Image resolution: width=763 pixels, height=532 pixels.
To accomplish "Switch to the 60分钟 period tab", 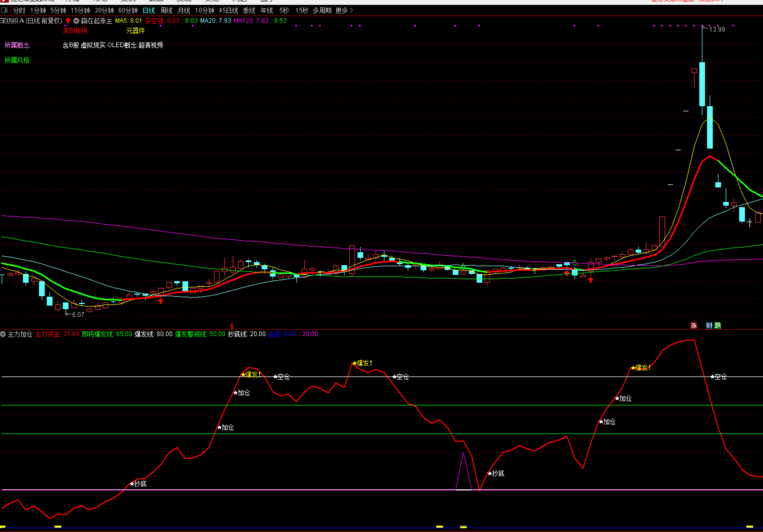I will [128, 10].
